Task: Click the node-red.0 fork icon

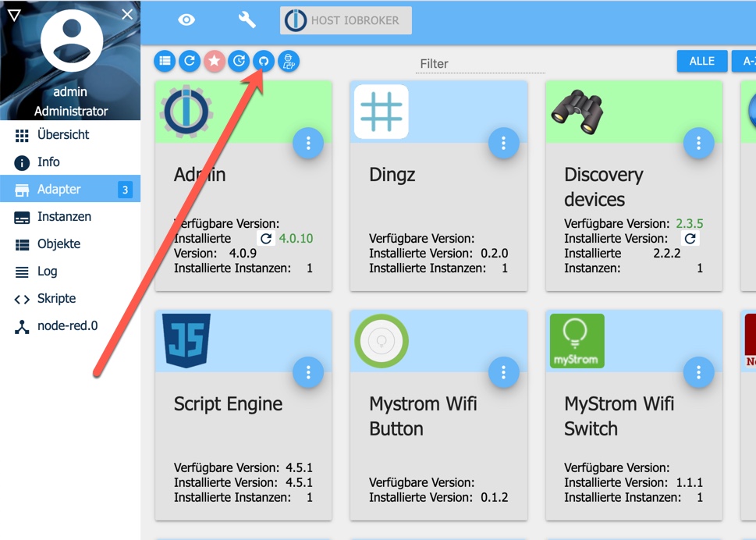Action: coord(22,327)
